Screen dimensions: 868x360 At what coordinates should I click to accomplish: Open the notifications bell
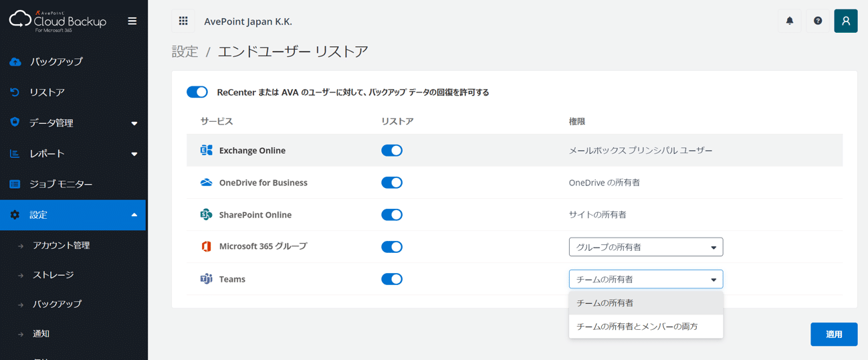click(790, 21)
